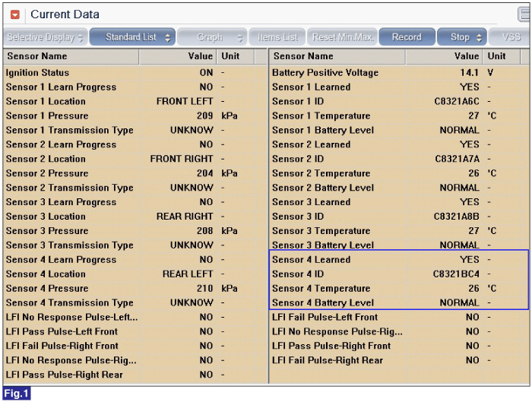Click the Record button

(407, 37)
